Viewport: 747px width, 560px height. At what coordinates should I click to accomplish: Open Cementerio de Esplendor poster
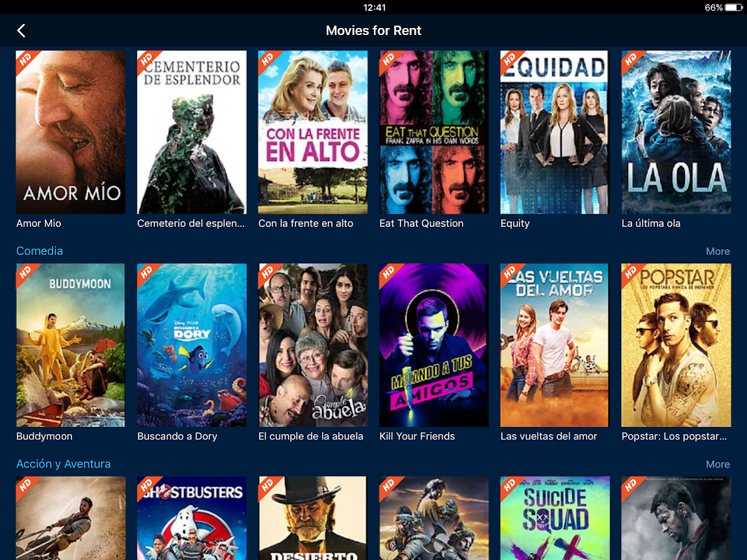pyautogui.click(x=192, y=132)
